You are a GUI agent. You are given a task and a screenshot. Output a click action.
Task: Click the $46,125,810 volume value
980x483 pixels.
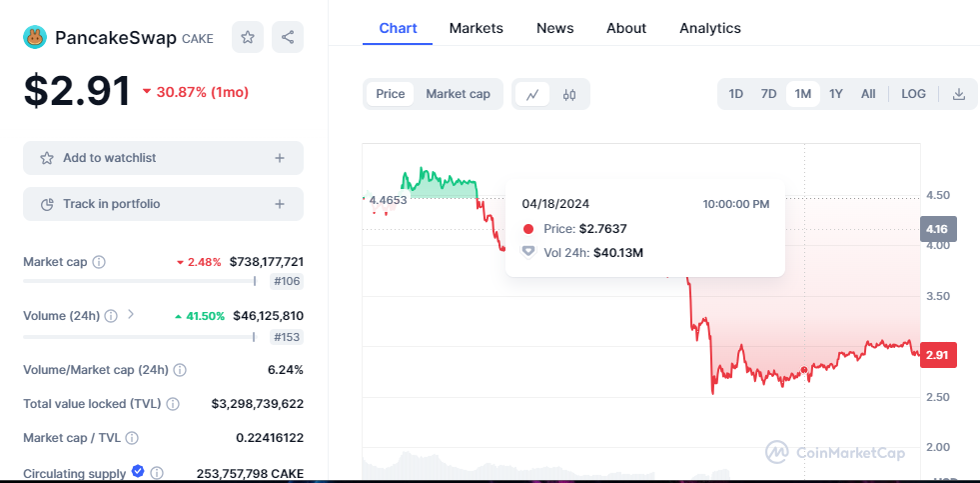tap(268, 315)
